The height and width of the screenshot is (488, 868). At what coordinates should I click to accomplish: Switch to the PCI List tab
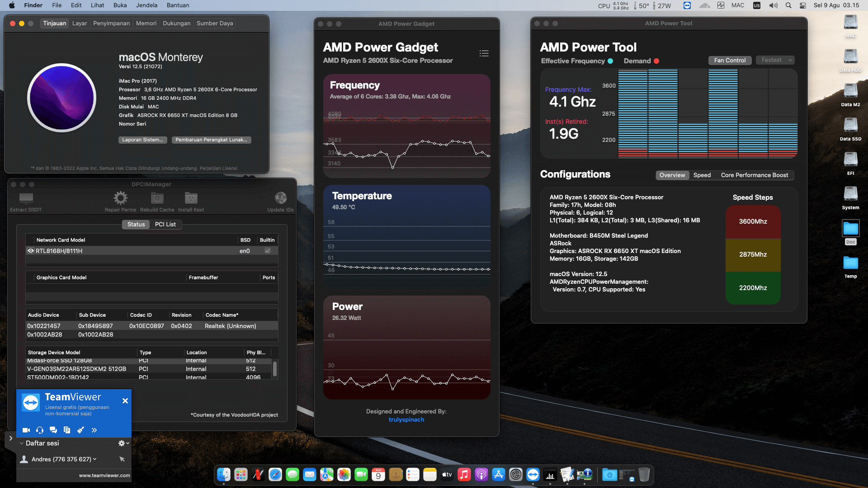165,225
